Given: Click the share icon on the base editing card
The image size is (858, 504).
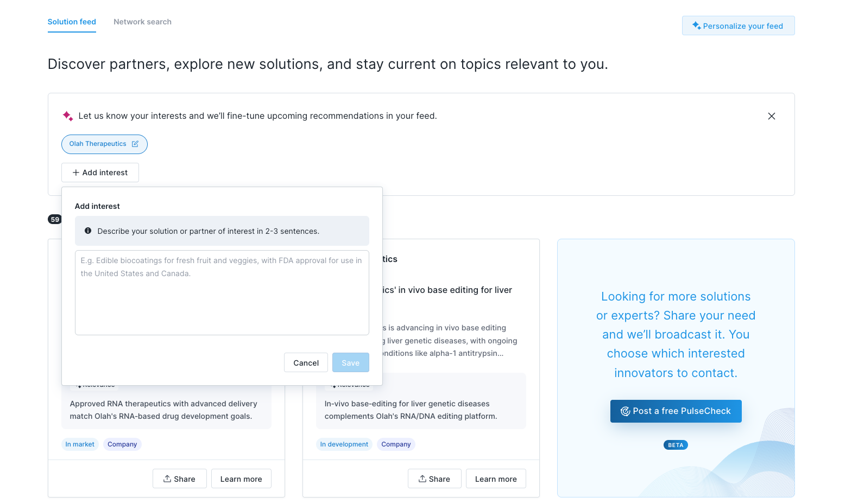Looking at the screenshot, I should pyautogui.click(x=422, y=478).
